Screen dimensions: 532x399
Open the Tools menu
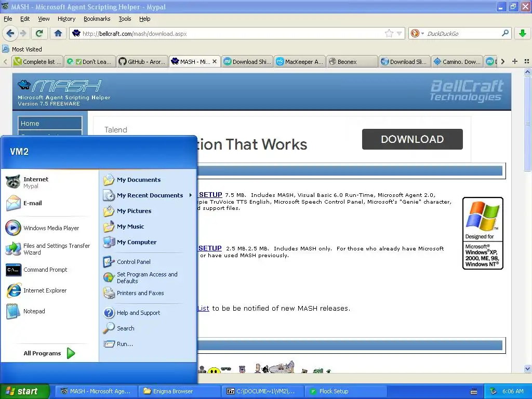coord(125,19)
